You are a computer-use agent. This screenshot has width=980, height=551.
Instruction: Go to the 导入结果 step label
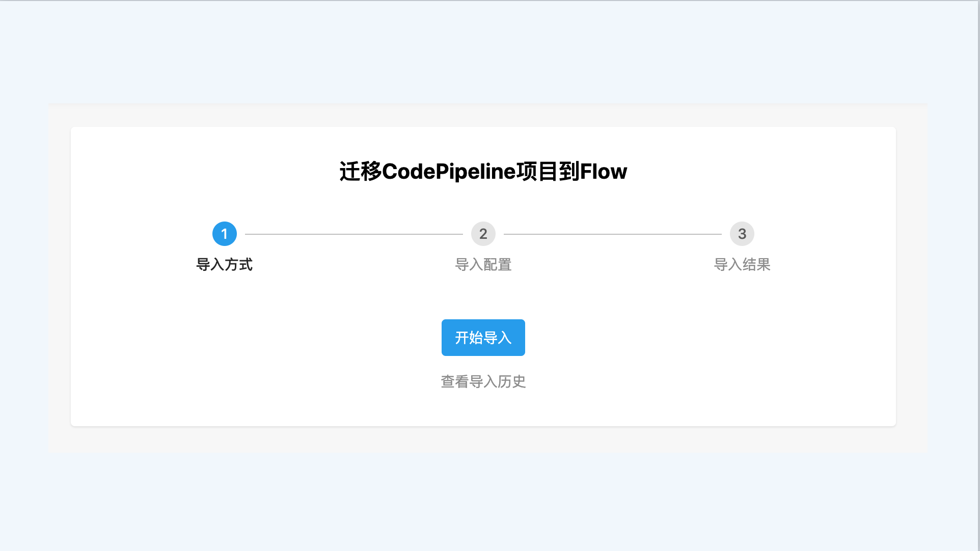click(742, 264)
